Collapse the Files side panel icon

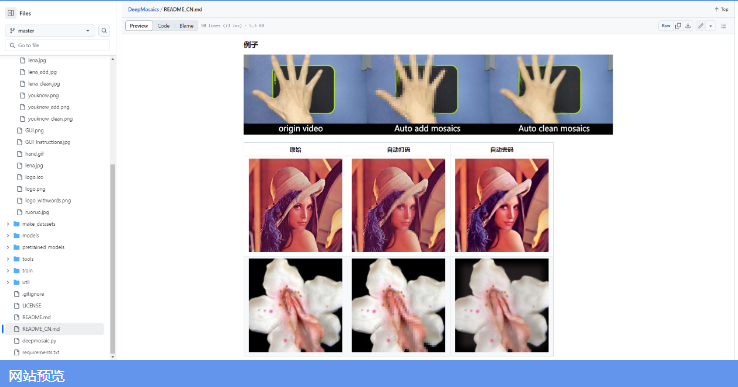pos(11,13)
